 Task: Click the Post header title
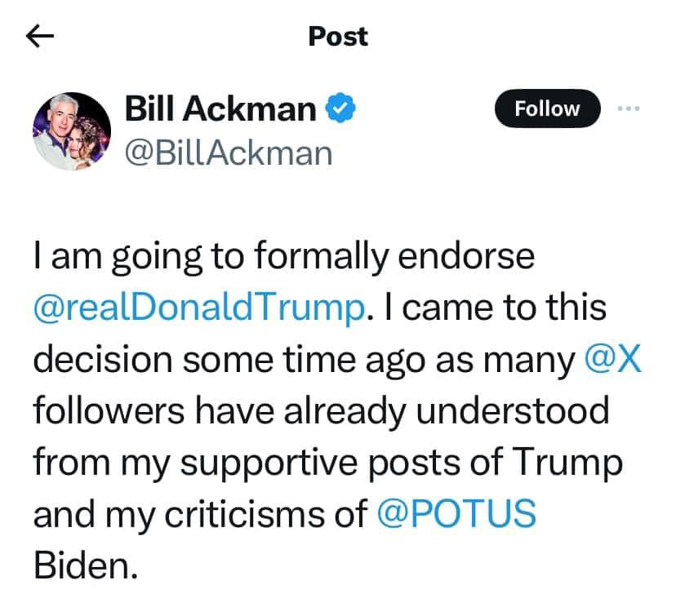coord(338,36)
